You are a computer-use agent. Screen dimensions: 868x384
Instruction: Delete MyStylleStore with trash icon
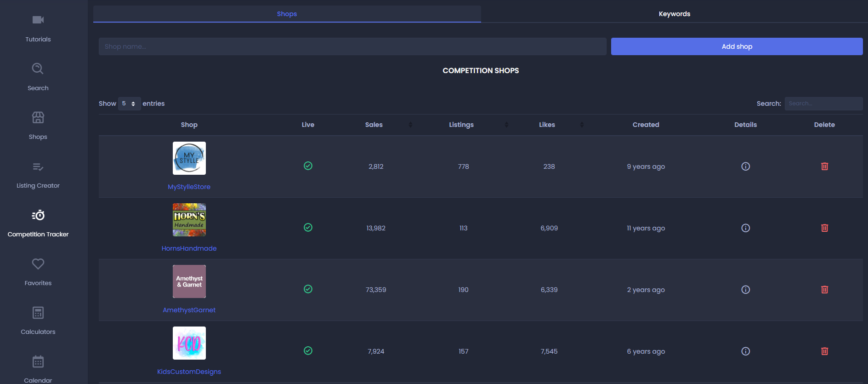(824, 166)
